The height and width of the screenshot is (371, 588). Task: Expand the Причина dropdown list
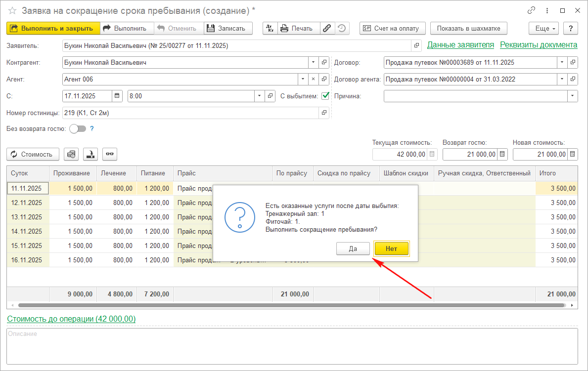(572, 96)
